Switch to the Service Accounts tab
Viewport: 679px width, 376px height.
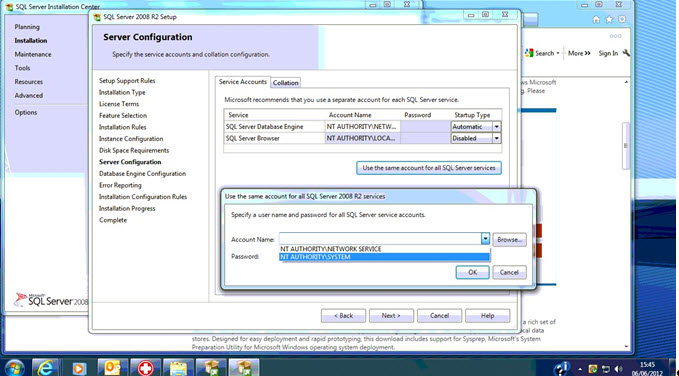(x=242, y=81)
